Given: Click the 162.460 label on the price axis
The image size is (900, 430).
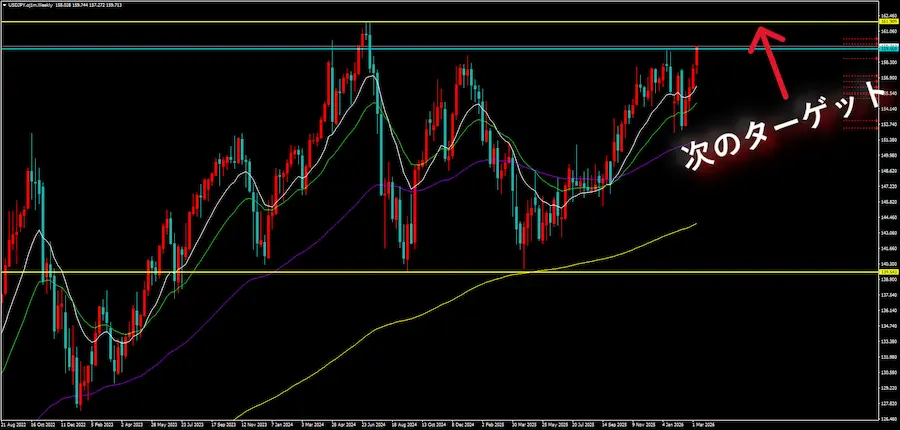Looking at the screenshot, I should pyautogui.click(x=887, y=16).
